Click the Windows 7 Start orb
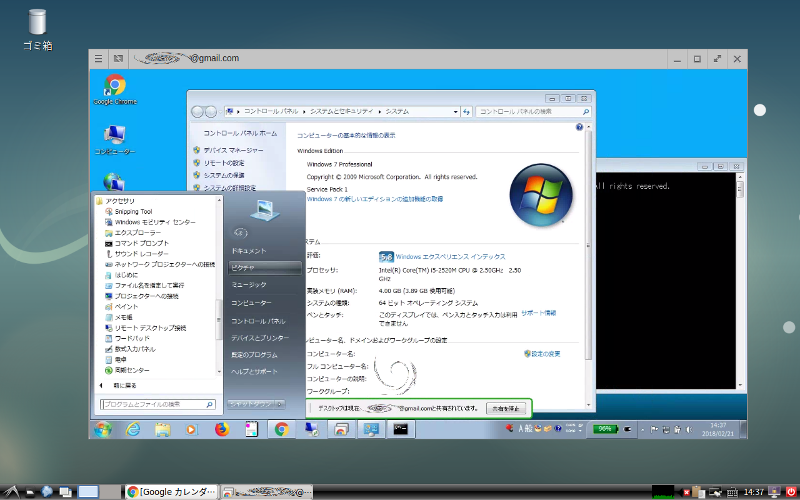This screenshot has width=800, height=500. coord(103,430)
